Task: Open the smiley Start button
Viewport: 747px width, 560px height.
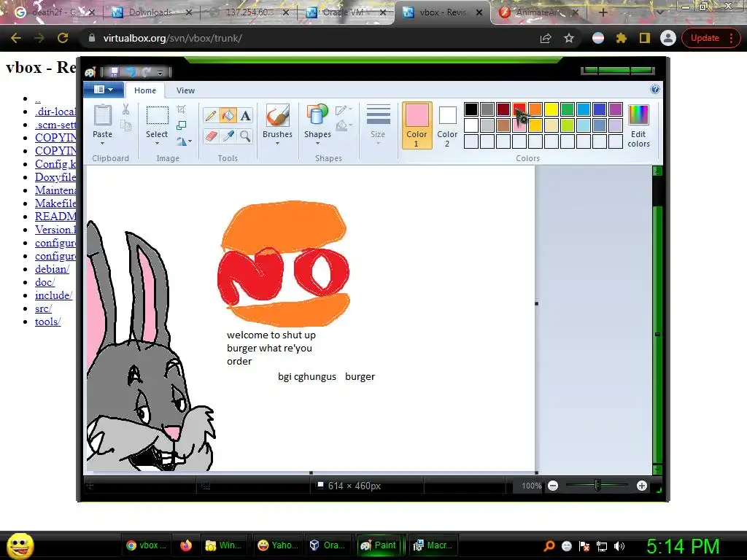Action: (x=20, y=545)
